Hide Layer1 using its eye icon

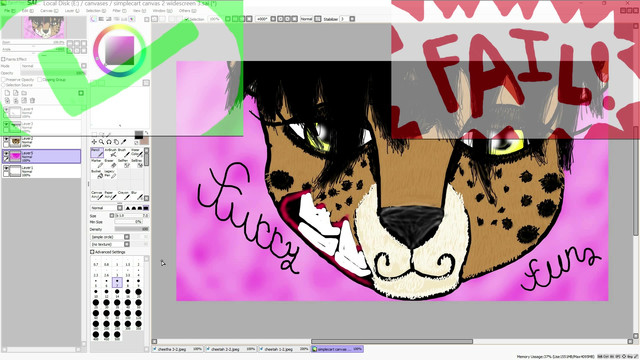click(6, 168)
